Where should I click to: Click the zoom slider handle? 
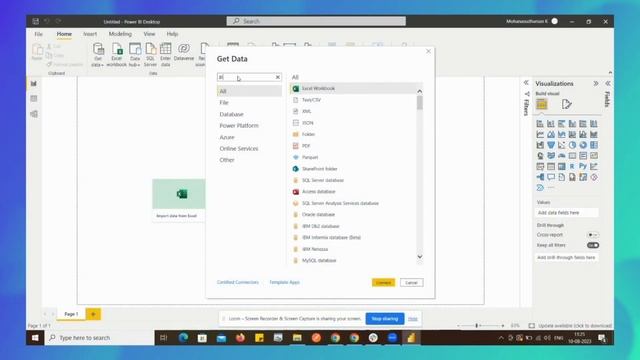tap(476, 326)
